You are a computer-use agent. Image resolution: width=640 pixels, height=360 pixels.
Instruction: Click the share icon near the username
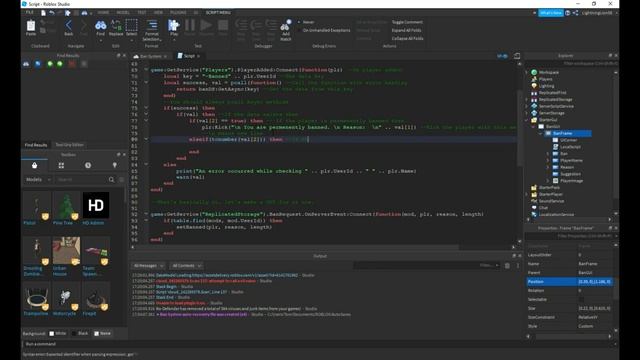[576, 13]
